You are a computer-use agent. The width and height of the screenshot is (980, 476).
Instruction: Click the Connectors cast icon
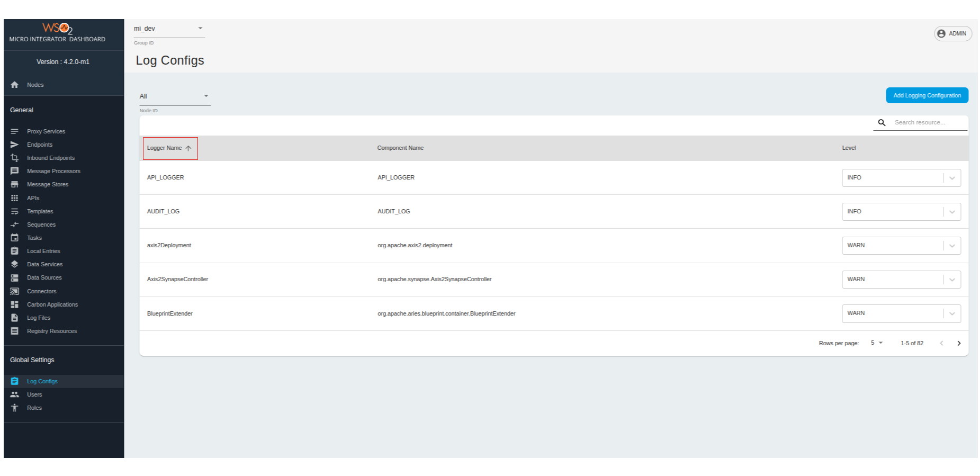(x=14, y=291)
